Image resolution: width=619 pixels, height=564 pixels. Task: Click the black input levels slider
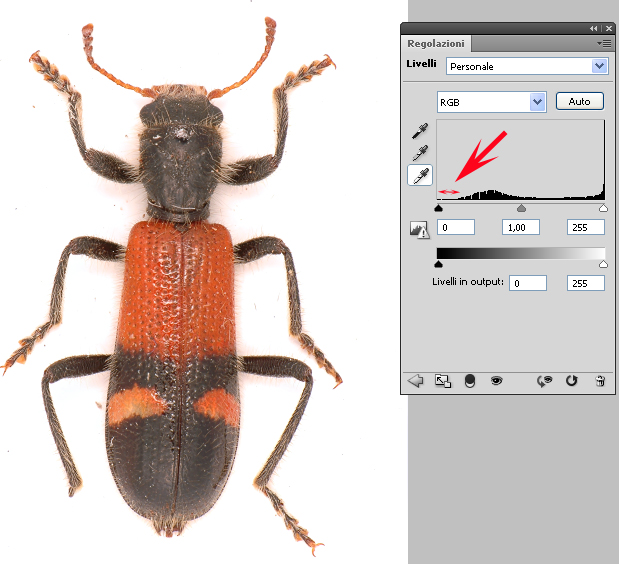439,208
